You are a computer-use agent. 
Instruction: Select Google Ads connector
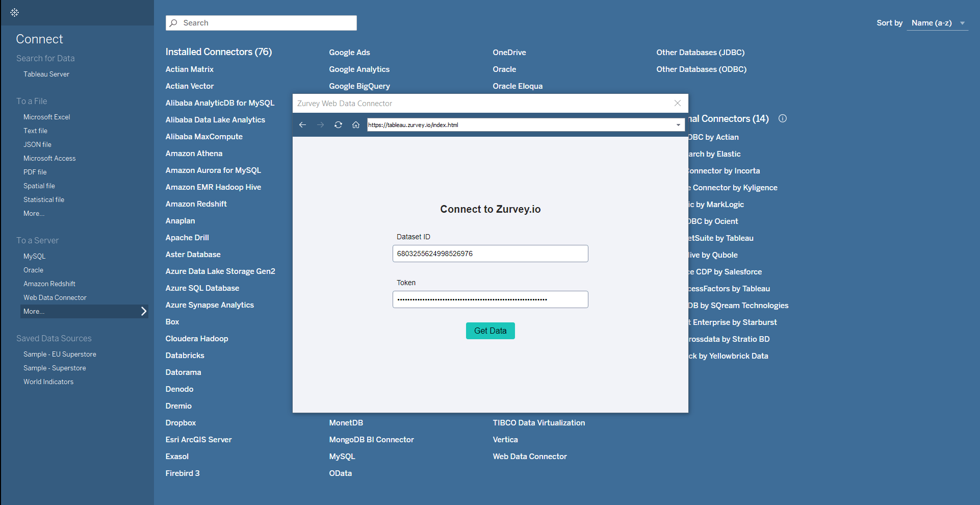pos(349,53)
